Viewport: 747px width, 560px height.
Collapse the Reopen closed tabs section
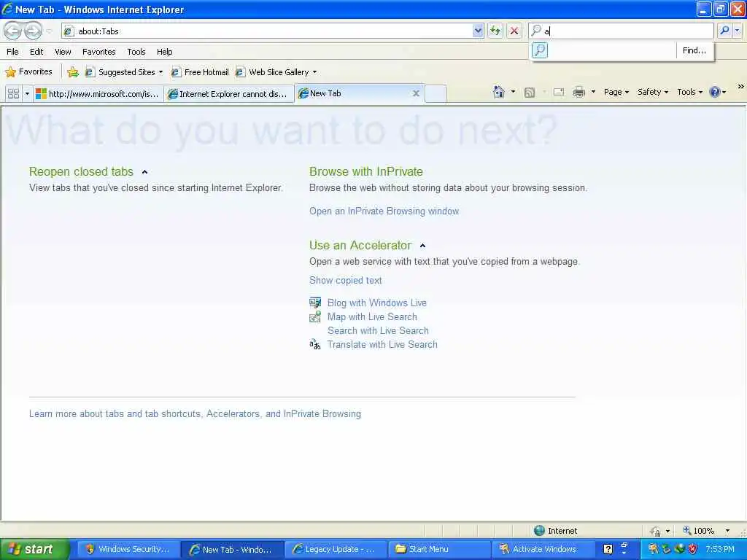click(x=145, y=172)
